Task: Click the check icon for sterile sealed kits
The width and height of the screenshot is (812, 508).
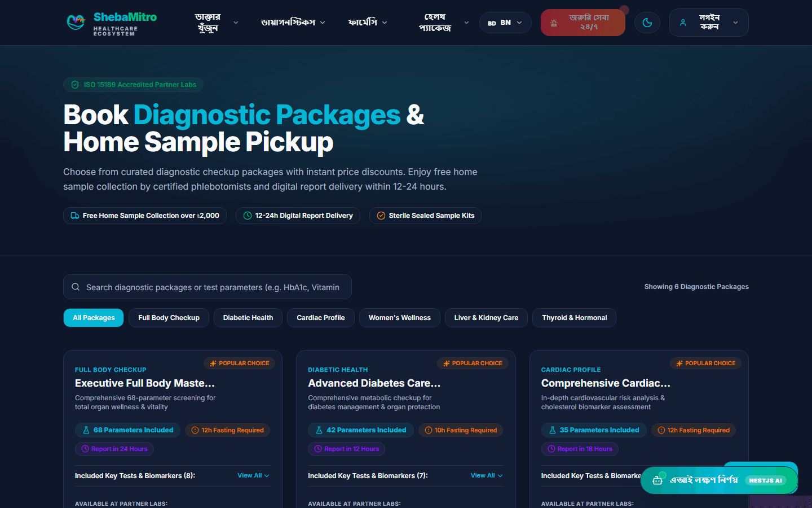Action: click(381, 216)
